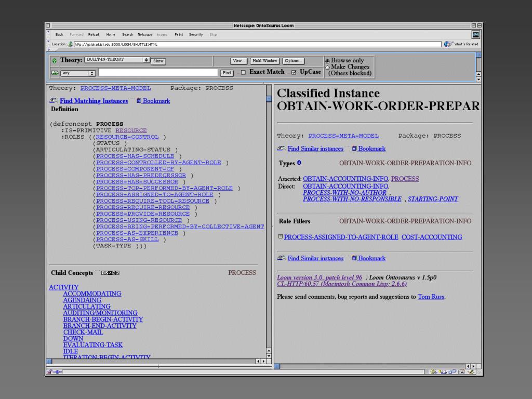This screenshot has width=532, height=399.
Task: Open the 'any' search type dropdown
Action: click(78, 73)
